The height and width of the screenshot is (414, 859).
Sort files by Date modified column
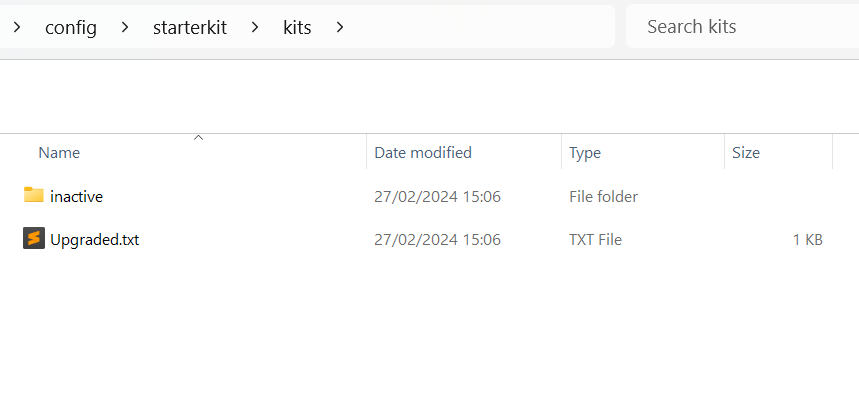422,152
